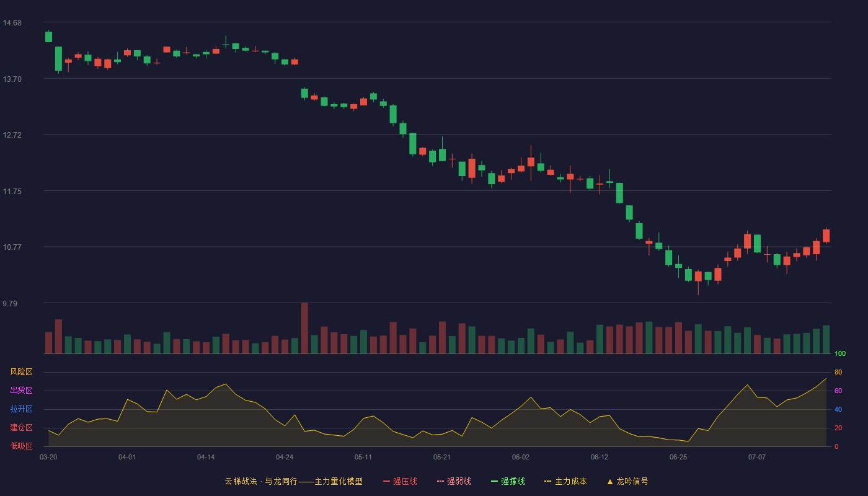Click the 03-20 date label

[48, 457]
